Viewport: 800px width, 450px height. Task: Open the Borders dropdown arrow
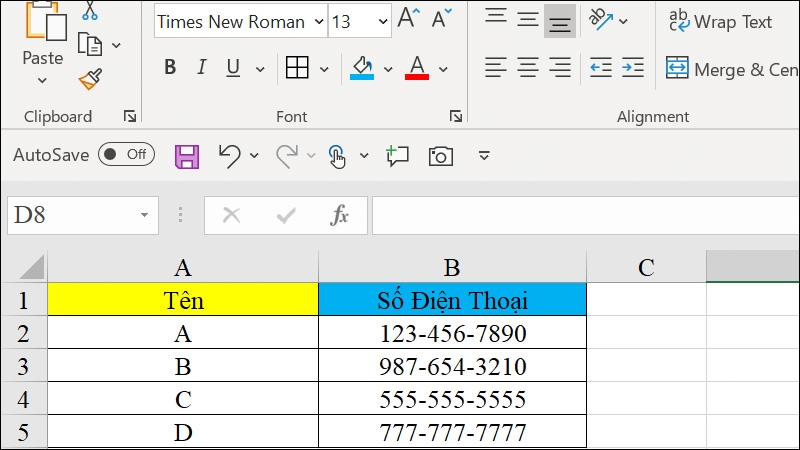[324, 69]
